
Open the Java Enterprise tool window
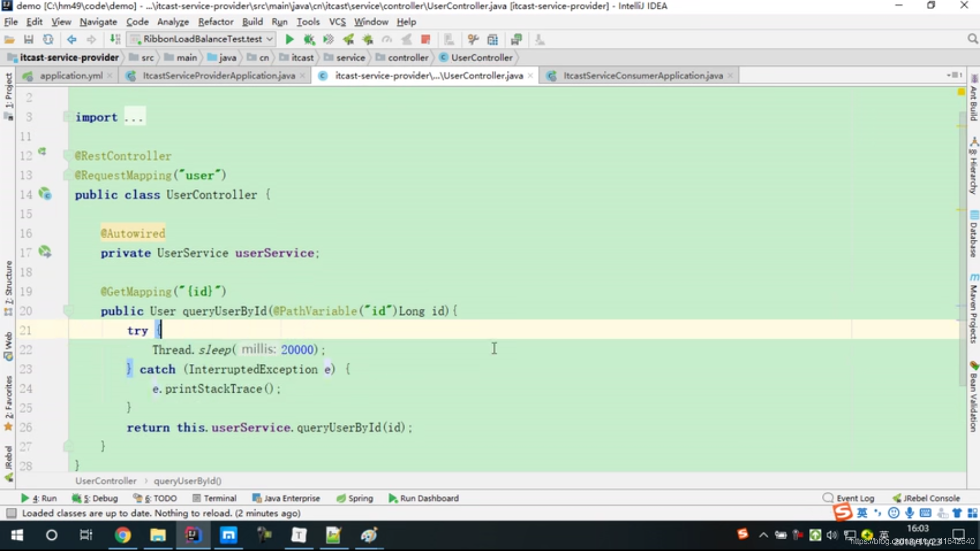pos(286,498)
